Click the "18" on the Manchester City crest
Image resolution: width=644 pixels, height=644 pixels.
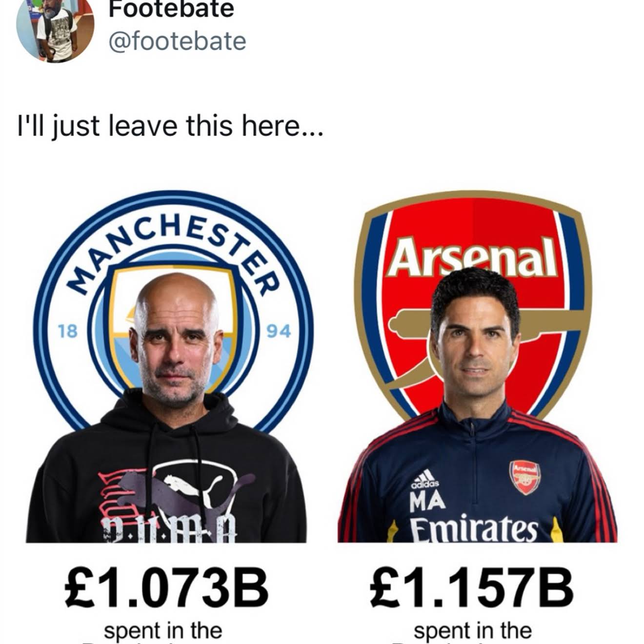pos(68,331)
